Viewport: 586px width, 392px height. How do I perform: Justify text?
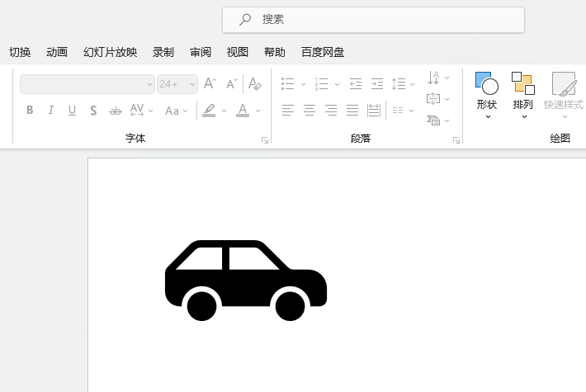coord(352,111)
